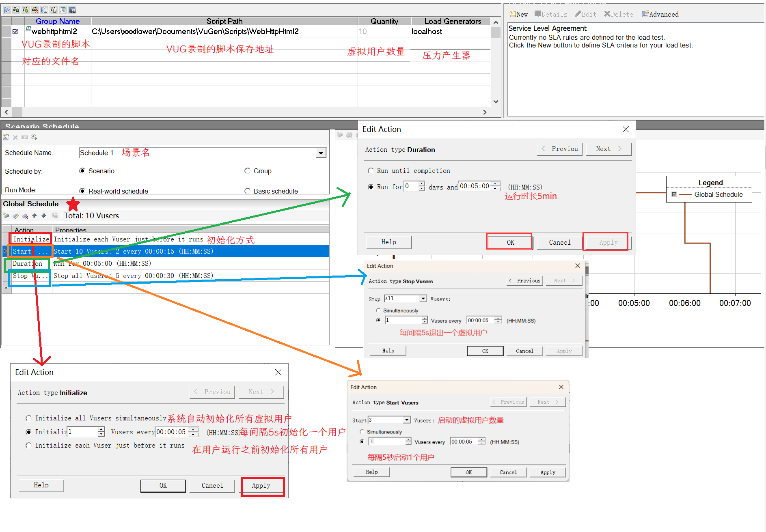Click the Add Group icon with green plus
Viewport: 766px width, 532px height.
pyautogui.click(x=26, y=10)
